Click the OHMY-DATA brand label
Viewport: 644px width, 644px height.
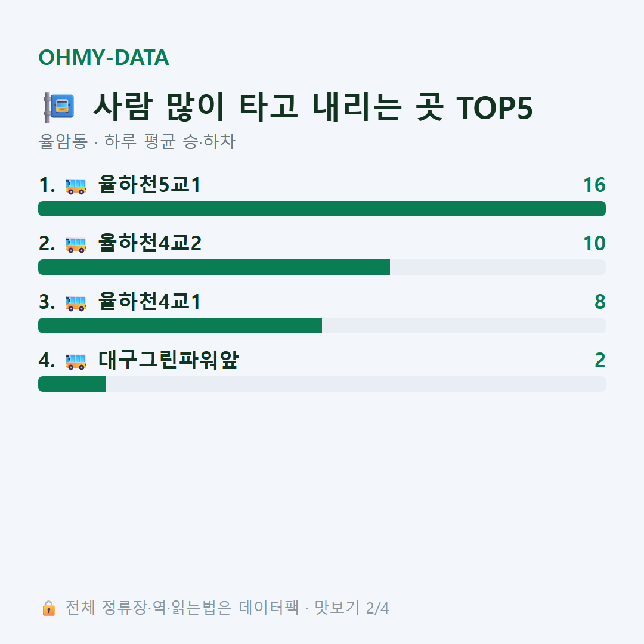tap(104, 57)
